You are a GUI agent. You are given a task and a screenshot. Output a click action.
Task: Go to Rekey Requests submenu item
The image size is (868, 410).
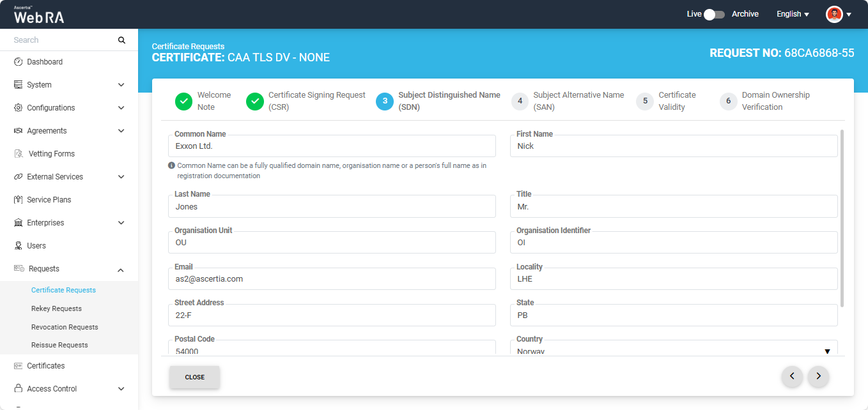click(x=56, y=308)
